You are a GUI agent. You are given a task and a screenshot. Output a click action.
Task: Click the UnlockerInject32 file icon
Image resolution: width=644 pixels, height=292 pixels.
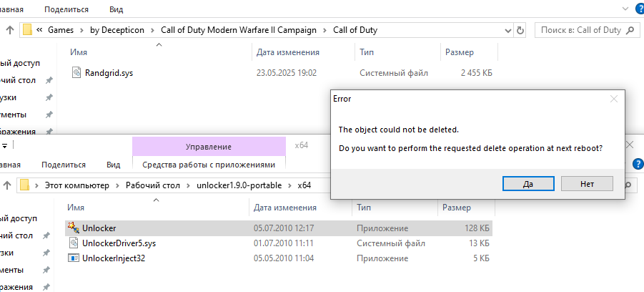(72, 258)
